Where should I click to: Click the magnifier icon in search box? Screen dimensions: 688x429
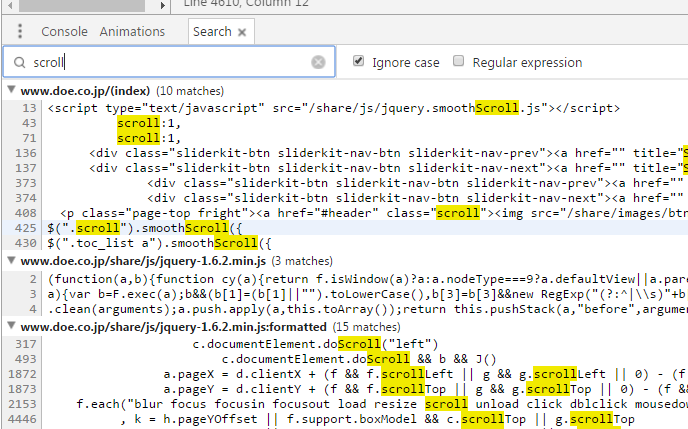pyautogui.click(x=19, y=62)
